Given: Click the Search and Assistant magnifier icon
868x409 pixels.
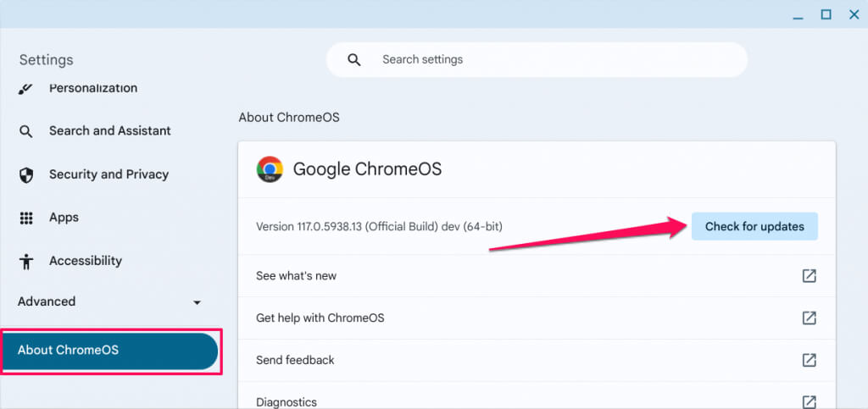Looking at the screenshot, I should [x=26, y=131].
